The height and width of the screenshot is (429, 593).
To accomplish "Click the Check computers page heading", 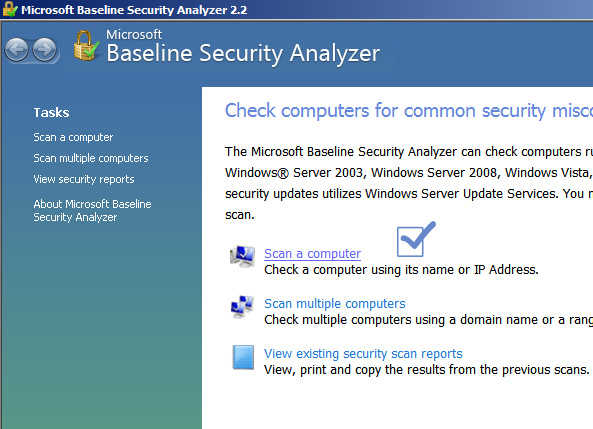I will 409,111.
